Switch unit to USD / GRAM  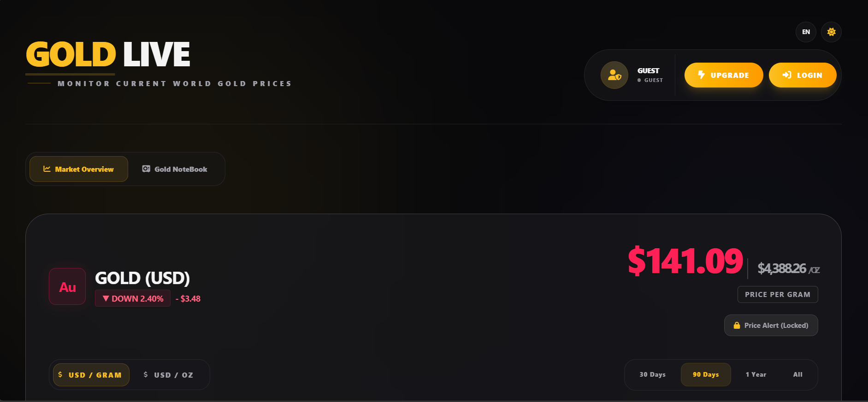pyautogui.click(x=91, y=375)
